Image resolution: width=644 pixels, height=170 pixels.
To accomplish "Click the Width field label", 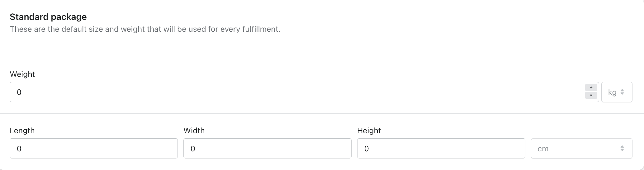I will (194, 131).
